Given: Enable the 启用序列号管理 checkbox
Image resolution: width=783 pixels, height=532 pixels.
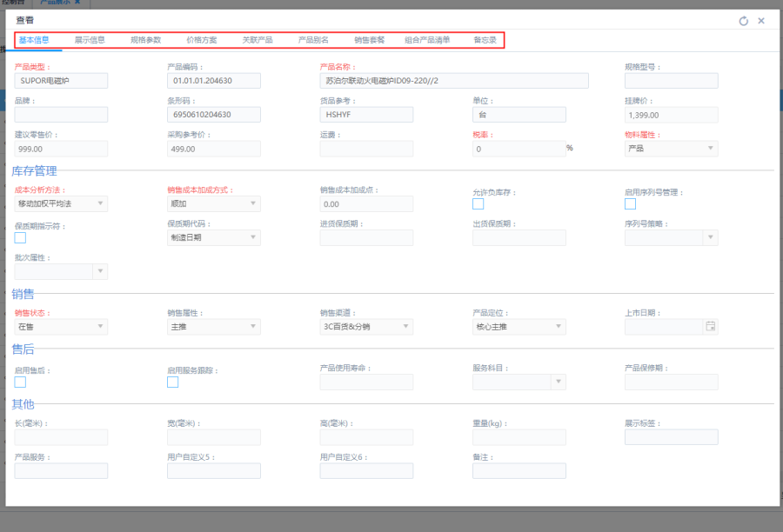Looking at the screenshot, I should pyautogui.click(x=630, y=204).
